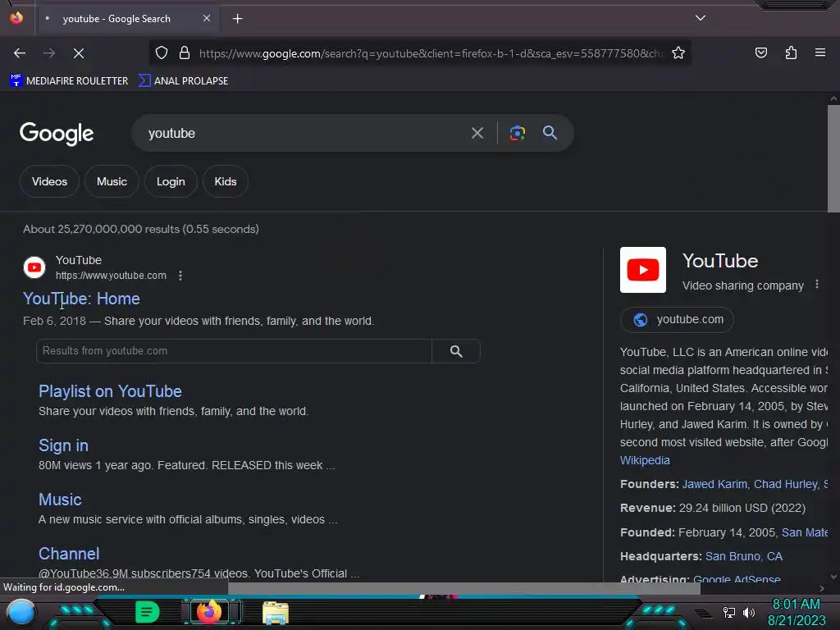
Task: Open the Playlist on YouTube sitelink
Action: (x=111, y=391)
